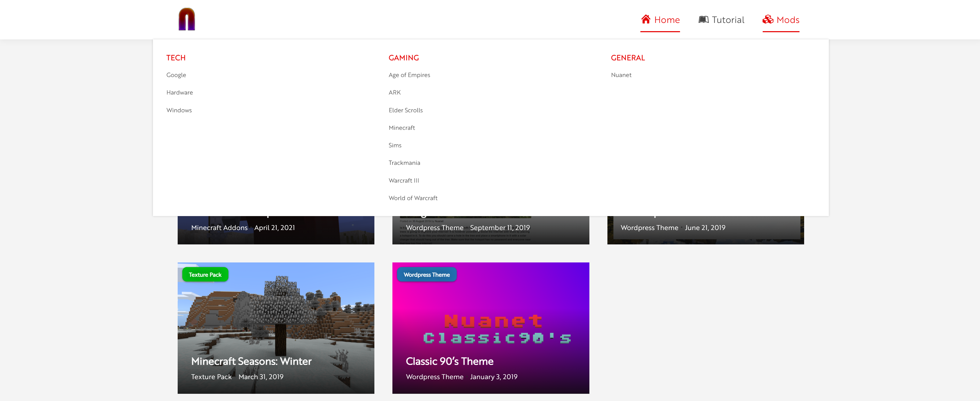This screenshot has width=980, height=401.
Task: Go to the Hardware submenu link
Action: tap(179, 92)
